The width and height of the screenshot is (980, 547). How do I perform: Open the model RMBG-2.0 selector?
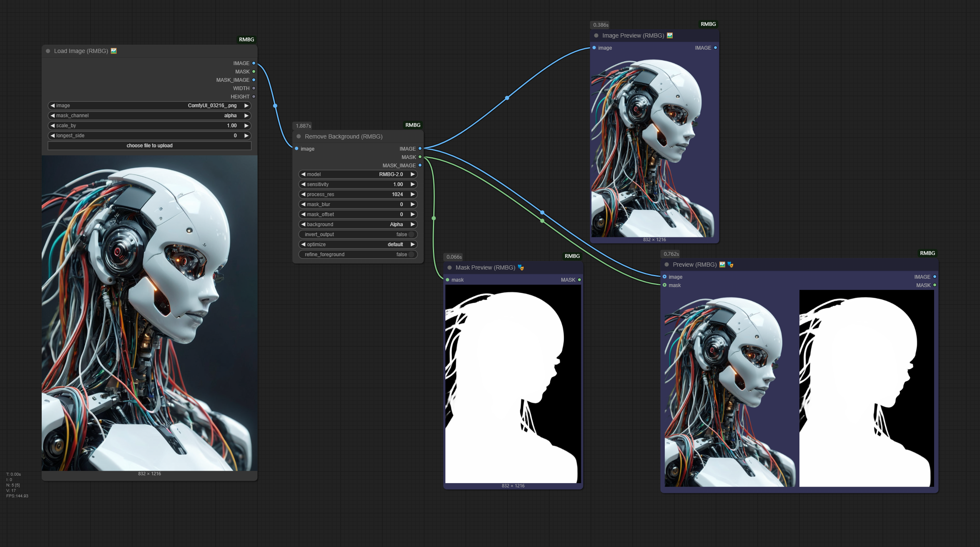click(x=358, y=174)
